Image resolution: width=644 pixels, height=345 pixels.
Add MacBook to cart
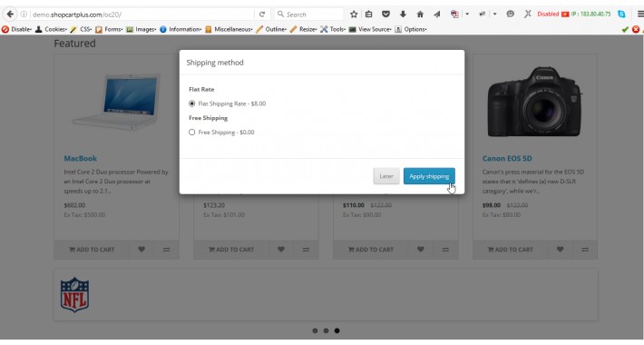pyautogui.click(x=92, y=249)
